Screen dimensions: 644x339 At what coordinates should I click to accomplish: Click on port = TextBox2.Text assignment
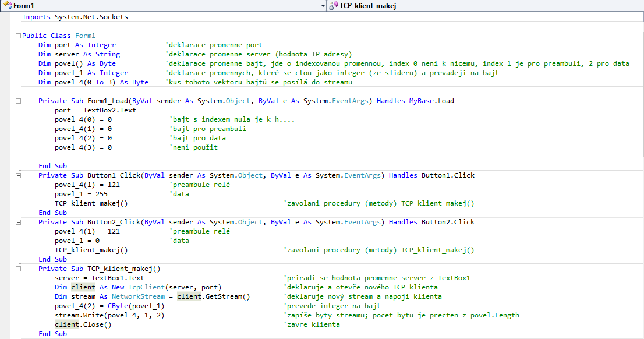(x=95, y=110)
